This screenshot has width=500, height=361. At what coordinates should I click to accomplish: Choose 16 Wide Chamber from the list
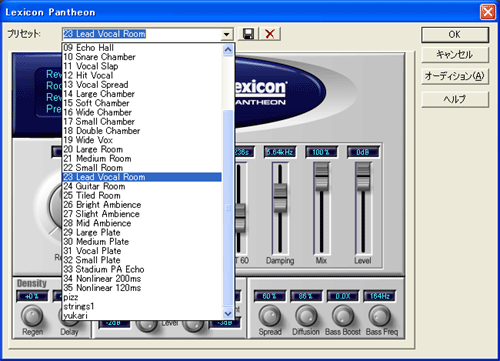coord(142,112)
